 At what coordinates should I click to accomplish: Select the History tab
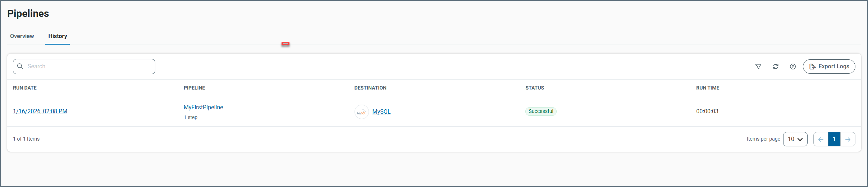[58, 36]
